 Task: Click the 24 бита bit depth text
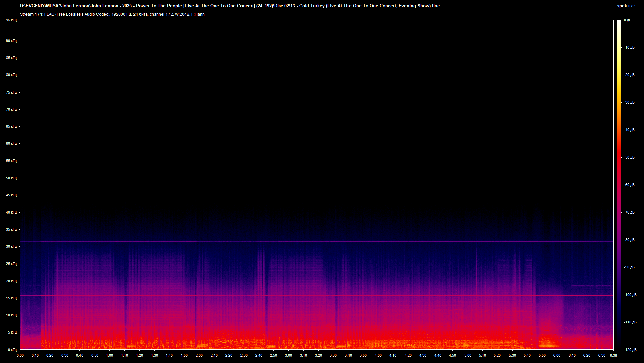coord(140,14)
